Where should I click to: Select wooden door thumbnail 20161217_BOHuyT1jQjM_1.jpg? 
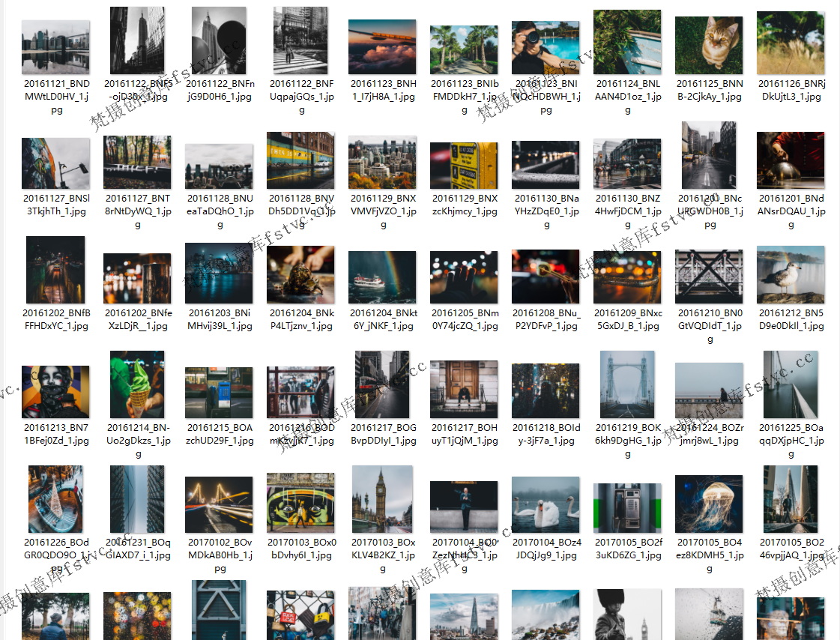tap(464, 390)
